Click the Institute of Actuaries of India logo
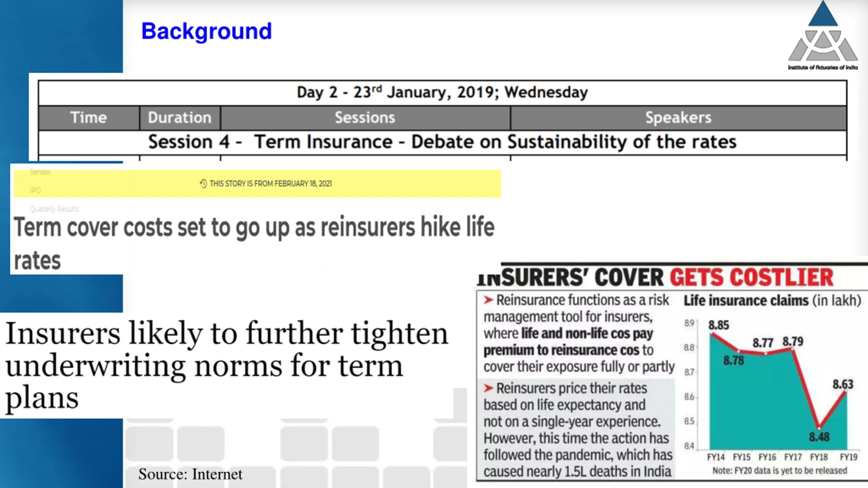 pyautogui.click(x=823, y=36)
